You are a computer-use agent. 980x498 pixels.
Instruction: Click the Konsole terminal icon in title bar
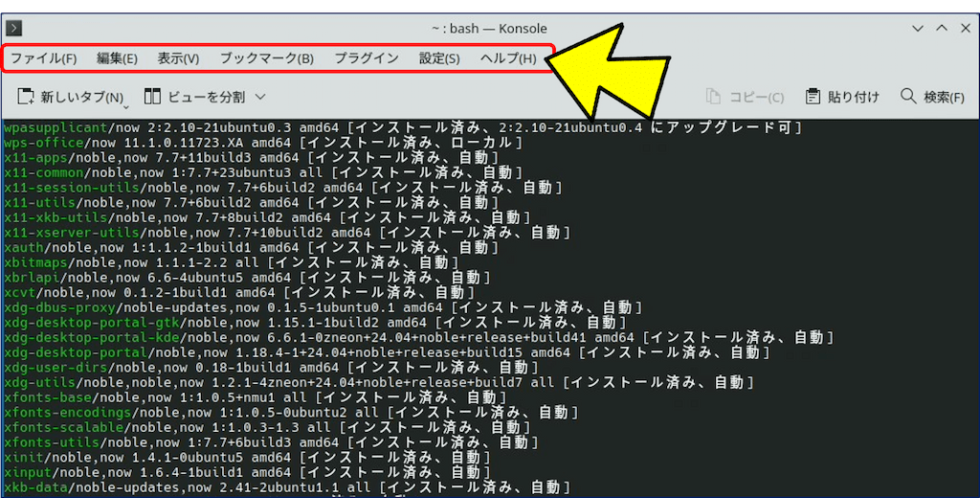click(14, 28)
